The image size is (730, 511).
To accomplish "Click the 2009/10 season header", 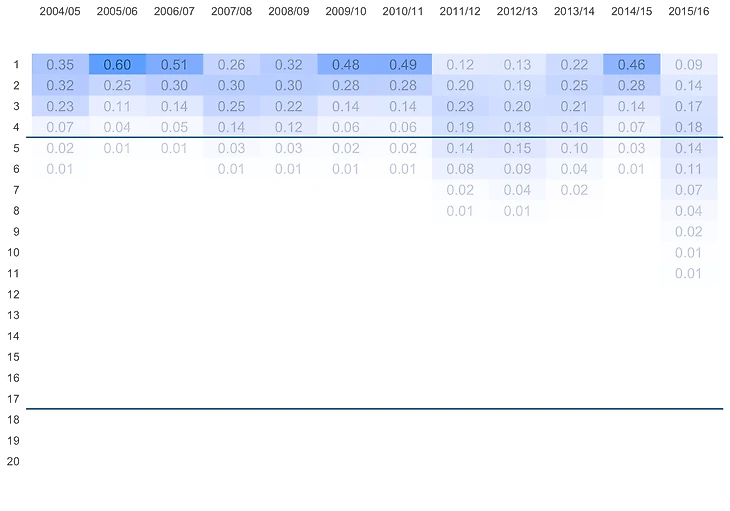I will coord(346,11).
